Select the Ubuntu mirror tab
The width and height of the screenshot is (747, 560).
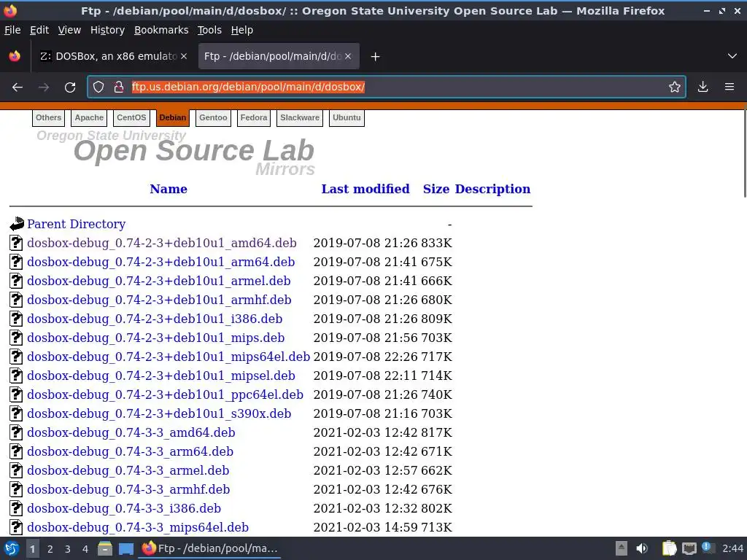pyautogui.click(x=347, y=117)
